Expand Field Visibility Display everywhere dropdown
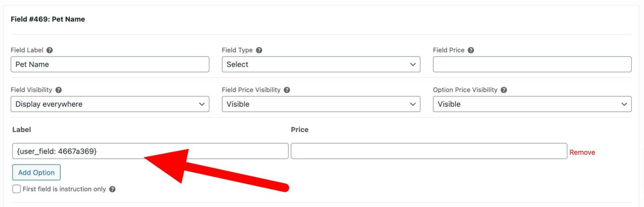This screenshot has height=207, width=644. click(x=110, y=104)
